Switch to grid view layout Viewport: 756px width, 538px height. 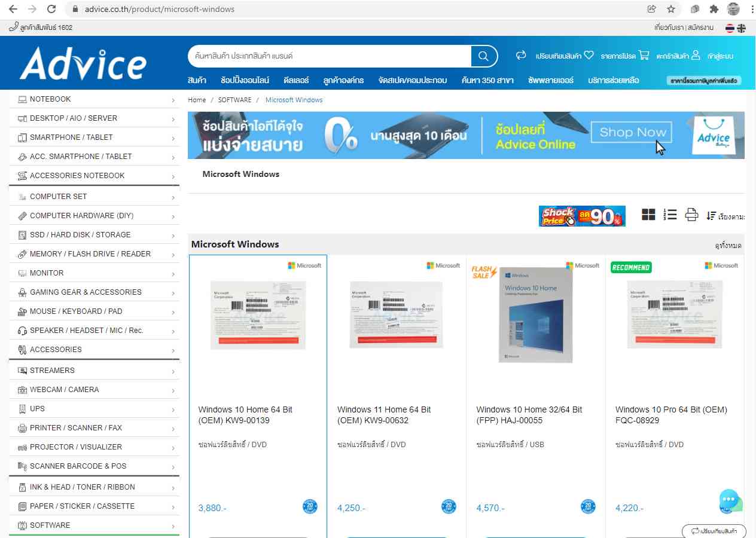(648, 215)
